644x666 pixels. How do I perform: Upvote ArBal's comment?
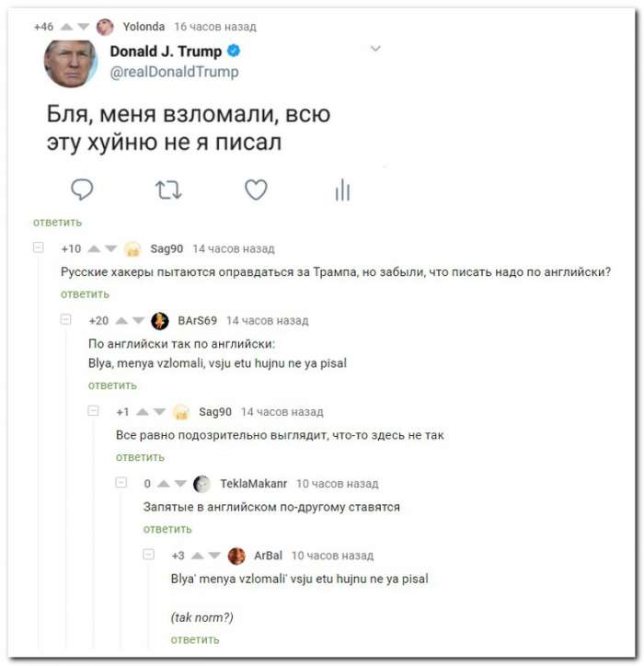click(198, 556)
